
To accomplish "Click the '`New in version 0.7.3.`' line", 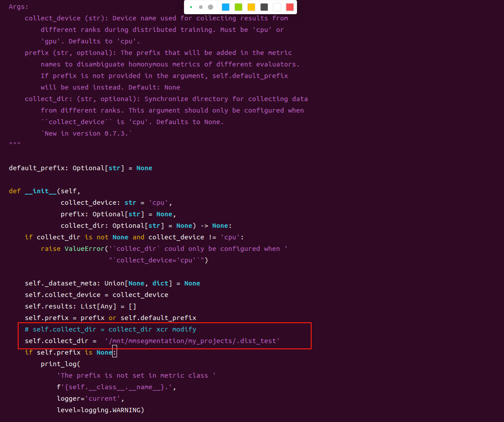I will [86, 134].
